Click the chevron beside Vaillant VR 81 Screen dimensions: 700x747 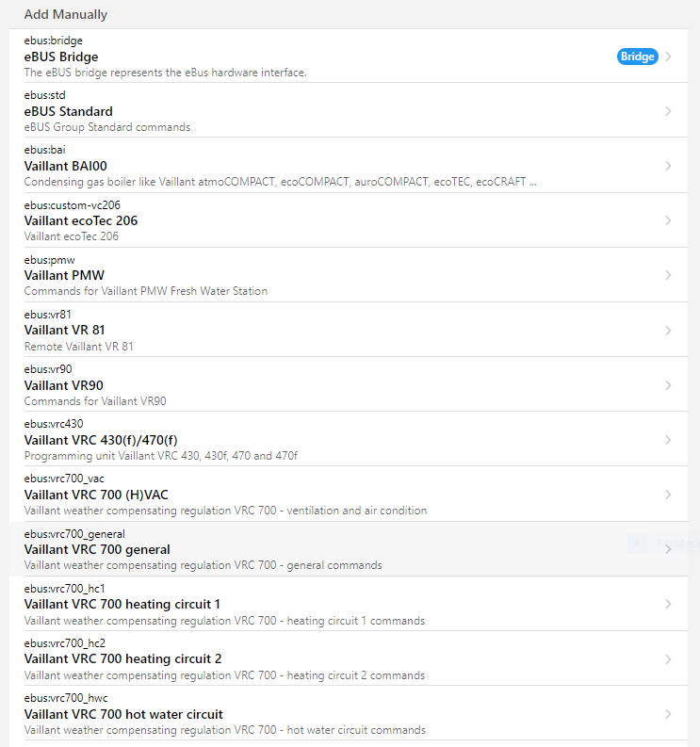coord(668,331)
